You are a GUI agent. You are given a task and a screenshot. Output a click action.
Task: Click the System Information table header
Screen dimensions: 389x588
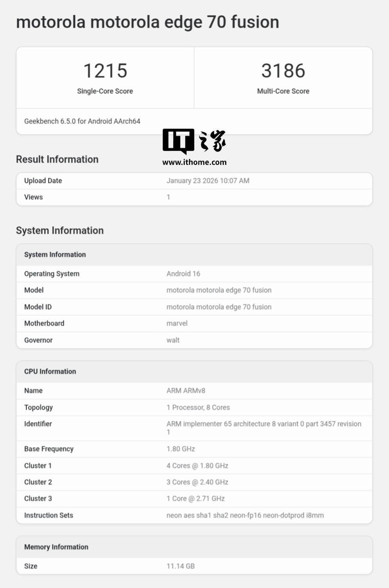click(x=55, y=254)
